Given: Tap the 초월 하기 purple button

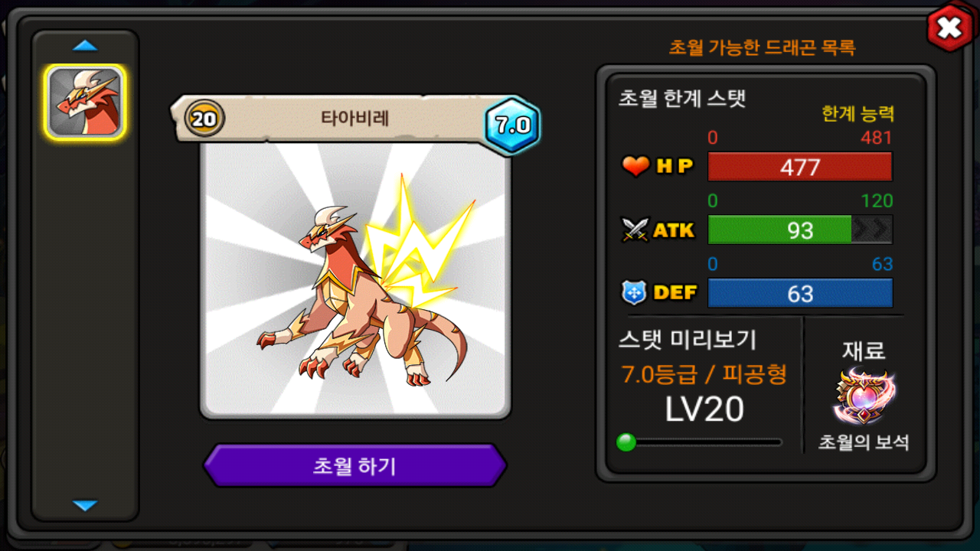Looking at the screenshot, I should point(354,465).
